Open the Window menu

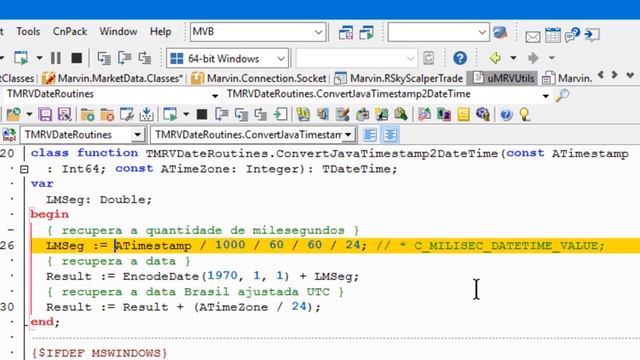pos(118,31)
